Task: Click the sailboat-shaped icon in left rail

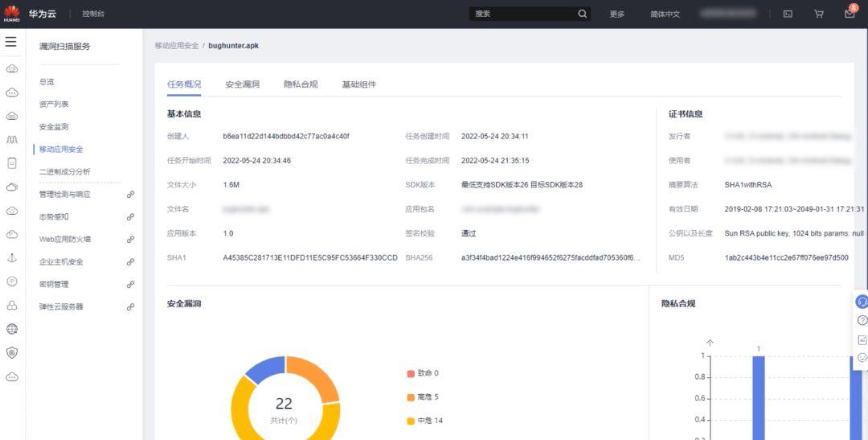Action: [11, 258]
